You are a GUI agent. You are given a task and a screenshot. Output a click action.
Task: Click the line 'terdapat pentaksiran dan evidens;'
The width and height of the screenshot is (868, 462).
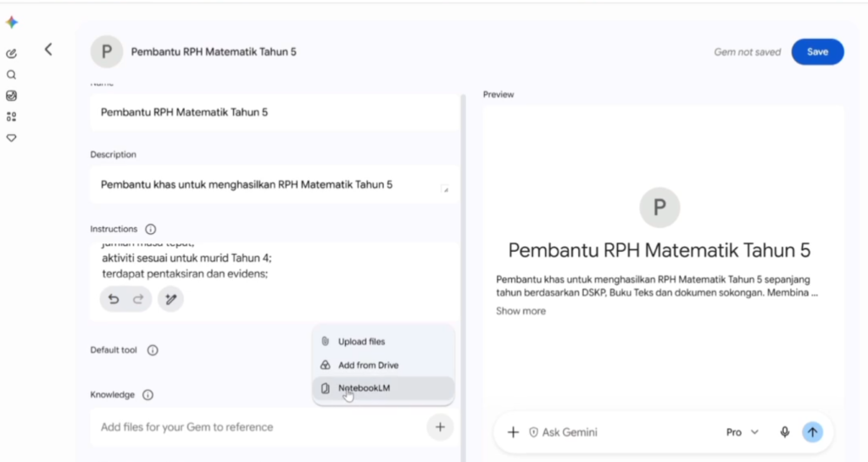[x=185, y=274]
